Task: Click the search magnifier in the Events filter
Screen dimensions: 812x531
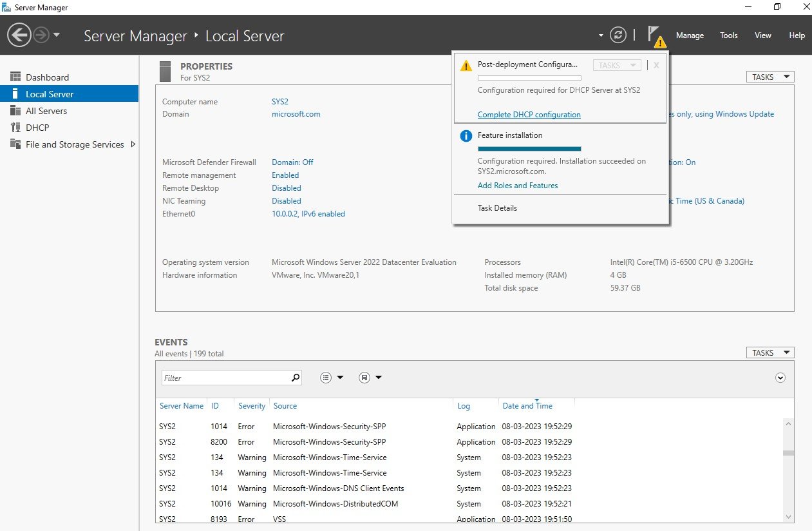Action: (296, 378)
